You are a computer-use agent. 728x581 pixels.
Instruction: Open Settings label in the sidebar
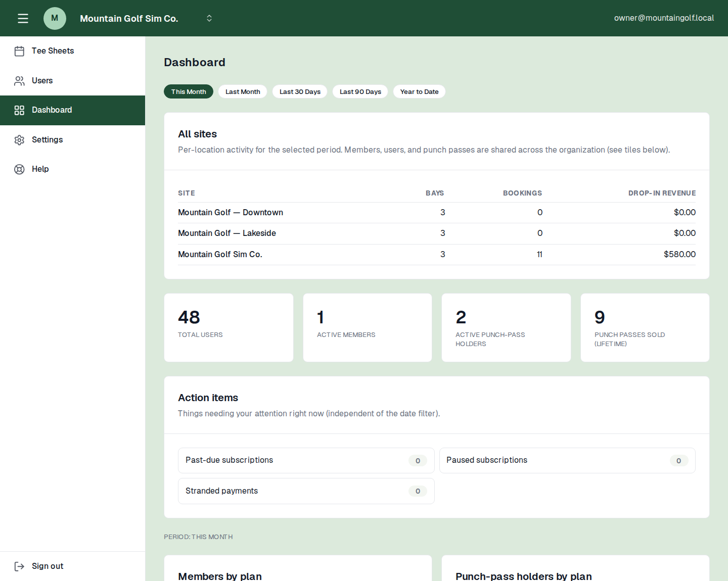(47, 140)
